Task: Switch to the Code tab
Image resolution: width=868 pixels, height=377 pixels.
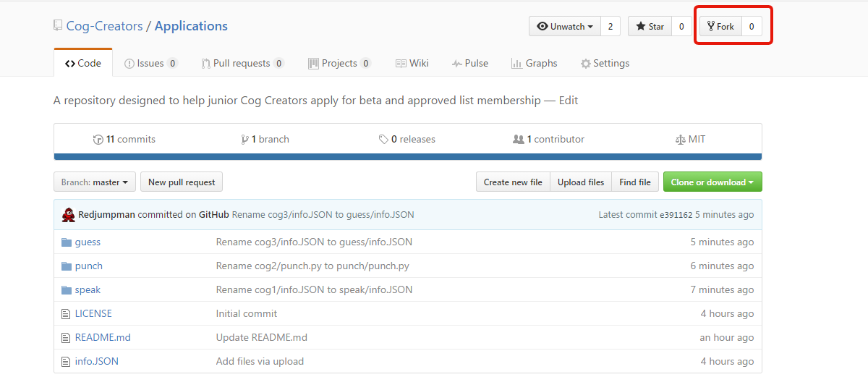Action: [83, 63]
